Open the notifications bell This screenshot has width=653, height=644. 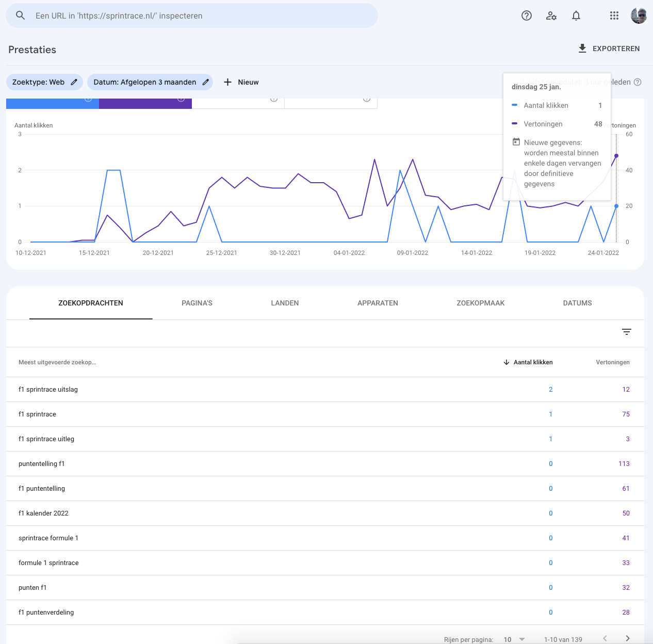(x=576, y=15)
